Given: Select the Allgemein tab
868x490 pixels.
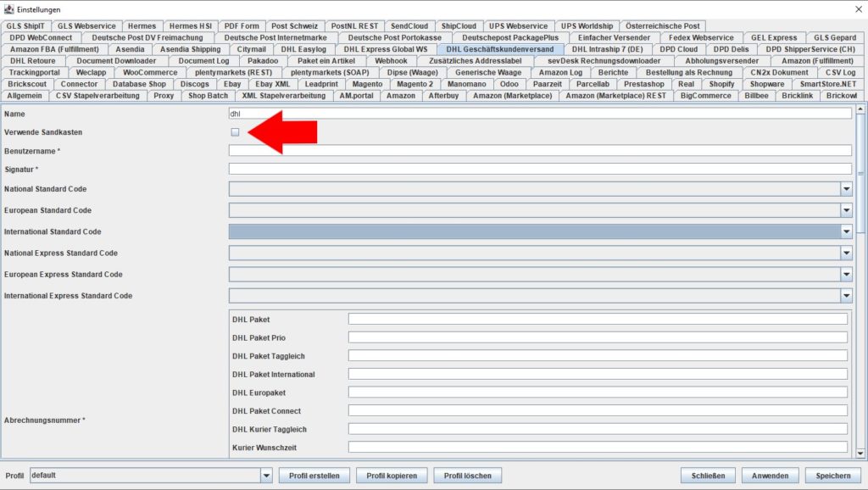Looking at the screenshot, I should 25,96.
